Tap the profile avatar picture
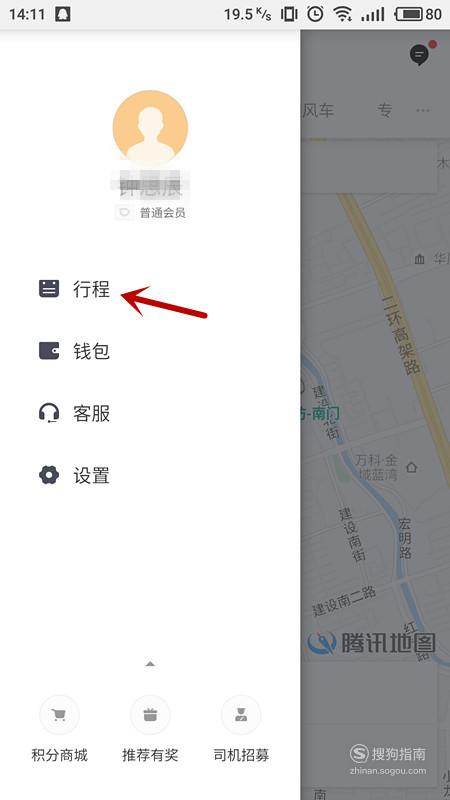 pyautogui.click(x=150, y=128)
